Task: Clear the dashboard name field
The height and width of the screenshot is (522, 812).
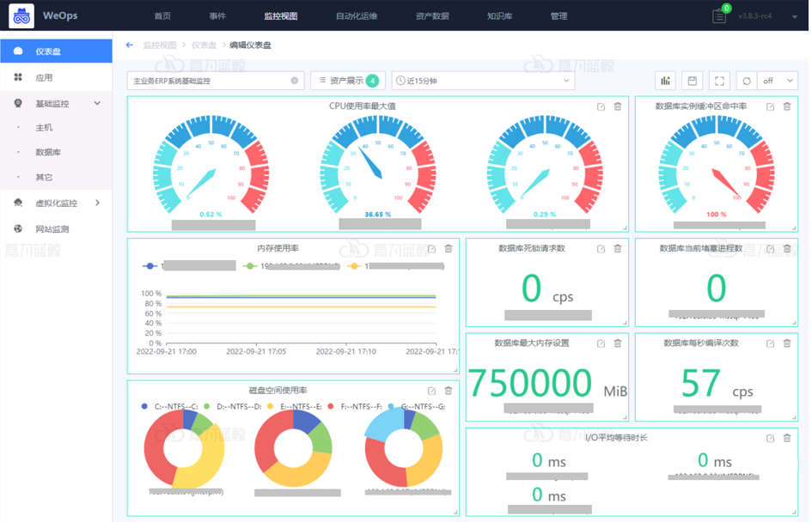Action: (294, 81)
